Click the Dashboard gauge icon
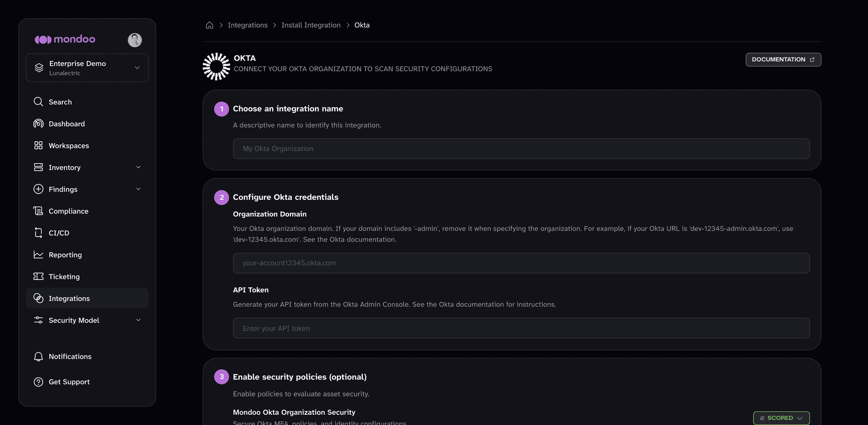 pos(39,123)
